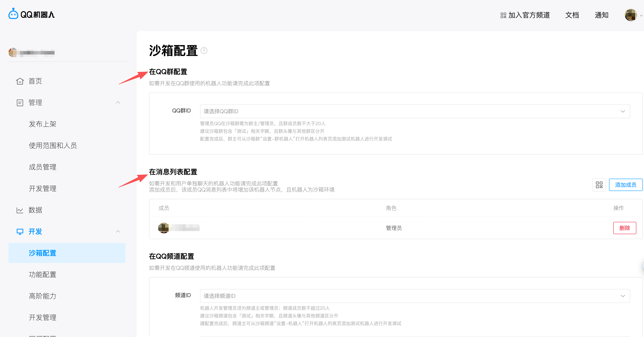The height and width of the screenshot is (337, 644).
Task: Open 首页 via the home icon
Action: tap(20, 81)
